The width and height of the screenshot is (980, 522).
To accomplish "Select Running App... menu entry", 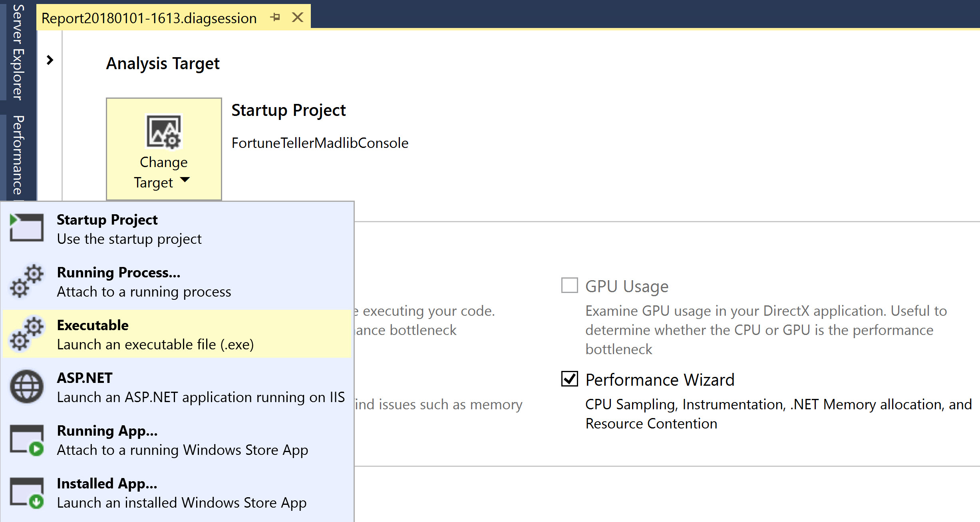I will [x=177, y=440].
